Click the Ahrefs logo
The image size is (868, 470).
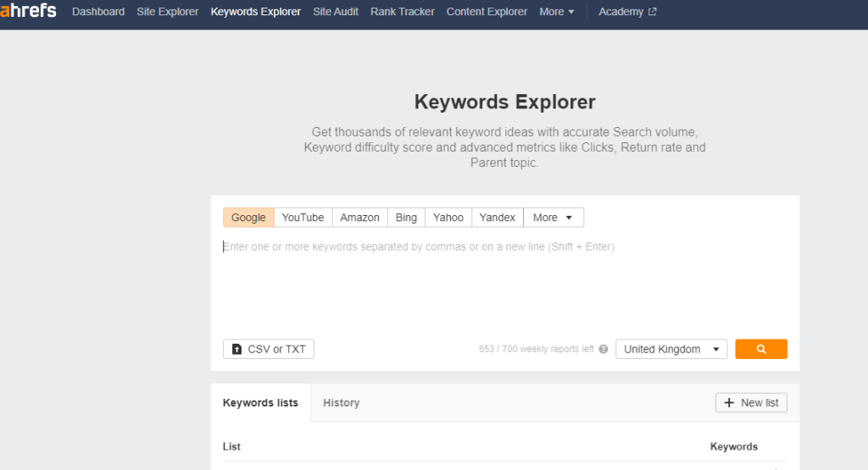tap(28, 10)
